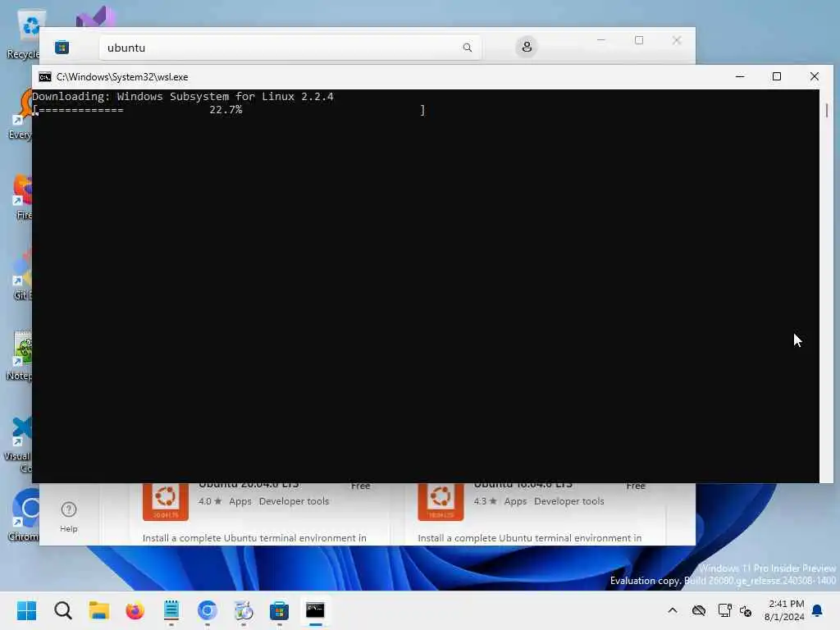This screenshot has width=840, height=630.
Task: Click the Store search magnifier icon
Action: pos(467,48)
